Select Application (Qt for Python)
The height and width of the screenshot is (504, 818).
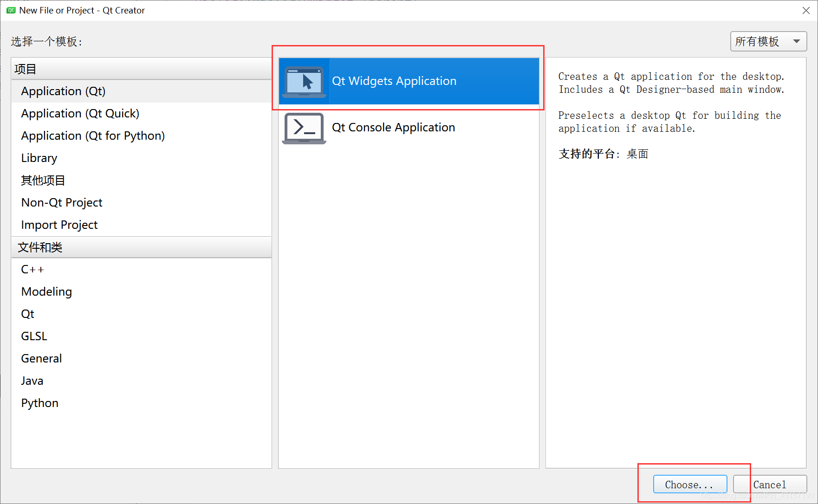[92, 136]
